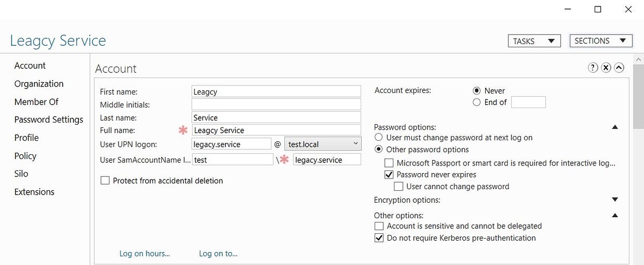Screen dimensions: 644x265
Task: Check Protect from accidental deletion
Action: [x=105, y=181]
